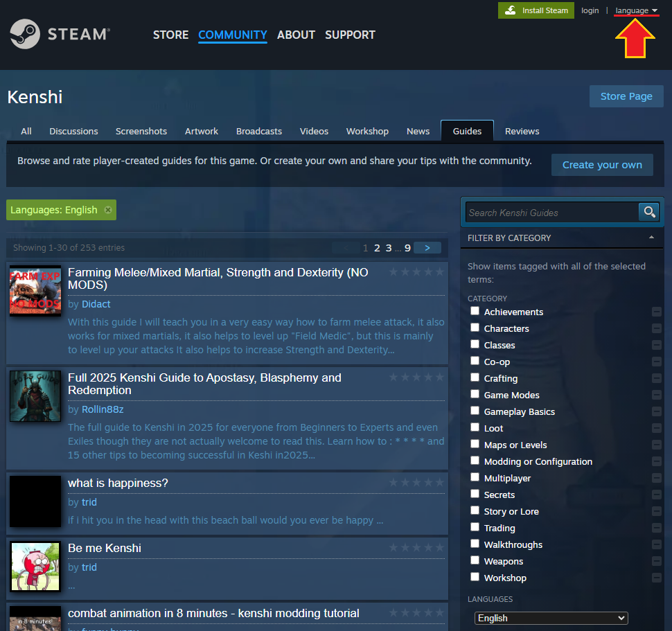
Task: Exclude Gameplay Basics with minus icon
Action: (x=656, y=411)
